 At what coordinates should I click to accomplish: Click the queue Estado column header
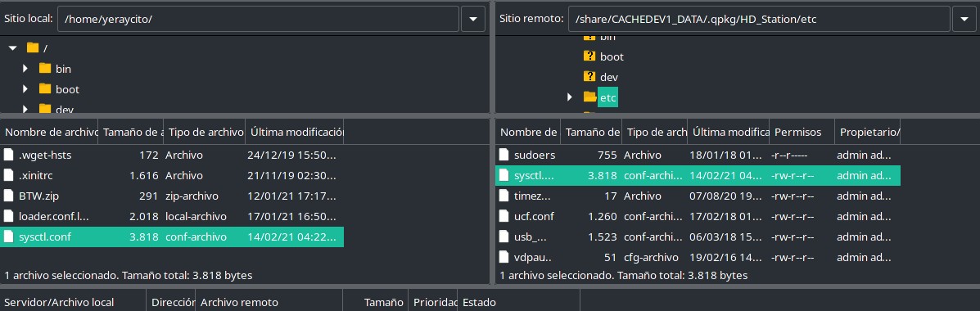(519, 302)
